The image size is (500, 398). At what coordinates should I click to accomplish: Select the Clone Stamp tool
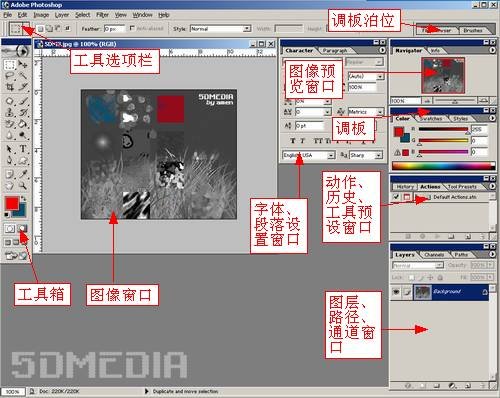(10, 112)
